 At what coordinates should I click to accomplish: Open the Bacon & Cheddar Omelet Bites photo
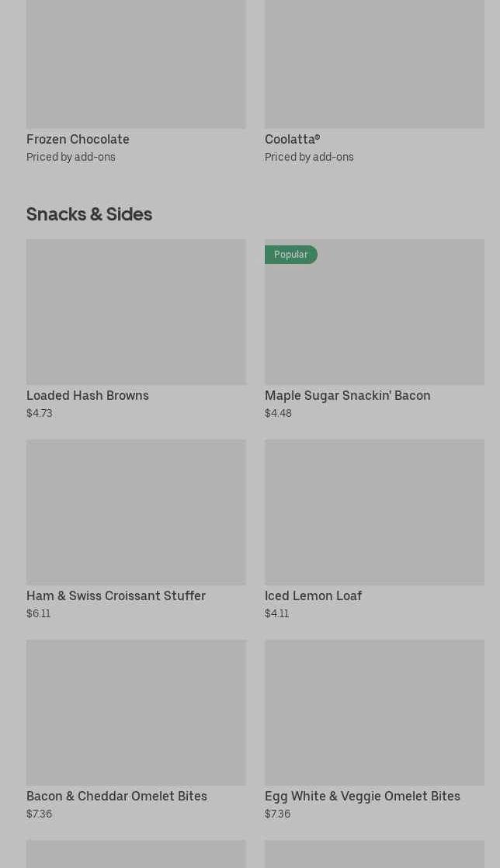point(136,713)
